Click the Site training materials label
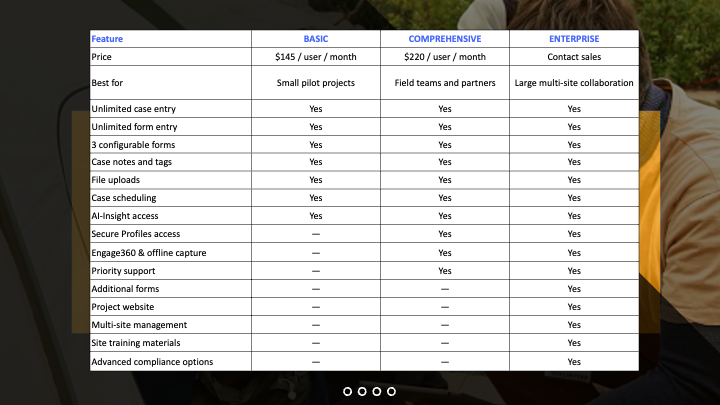Viewport: 720px width, 405px height. point(135,343)
